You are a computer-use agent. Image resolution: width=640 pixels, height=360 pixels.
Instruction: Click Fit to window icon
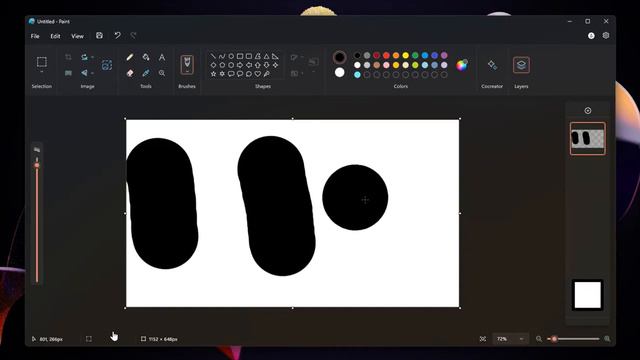(483, 339)
